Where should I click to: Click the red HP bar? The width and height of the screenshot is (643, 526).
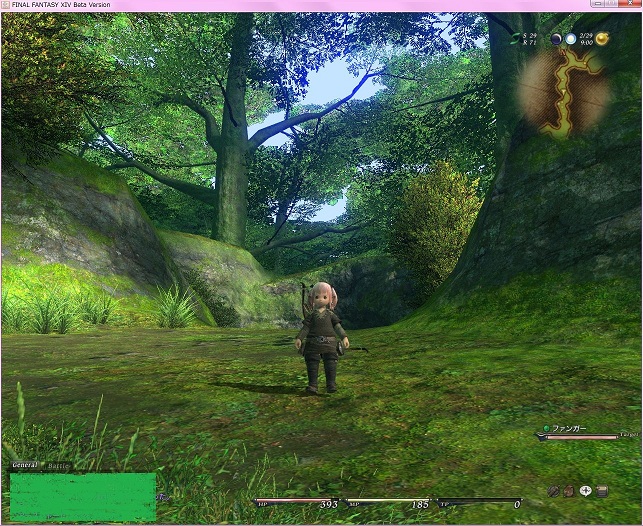pos(296,501)
